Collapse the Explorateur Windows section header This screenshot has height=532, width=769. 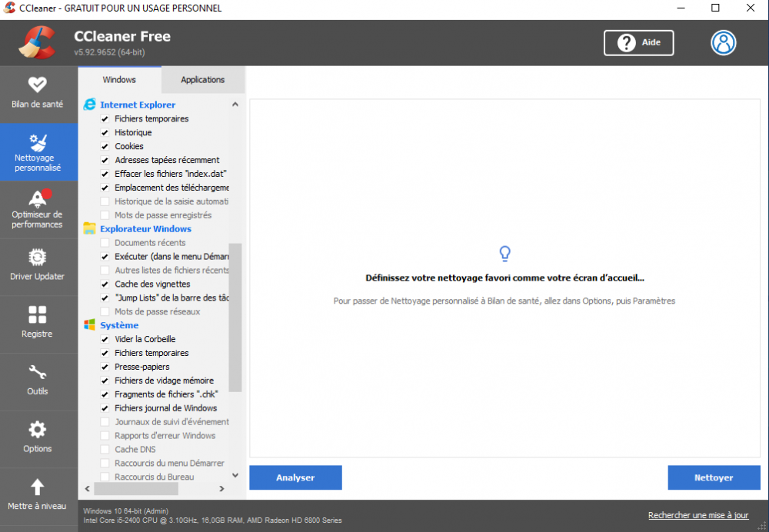[x=145, y=228]
